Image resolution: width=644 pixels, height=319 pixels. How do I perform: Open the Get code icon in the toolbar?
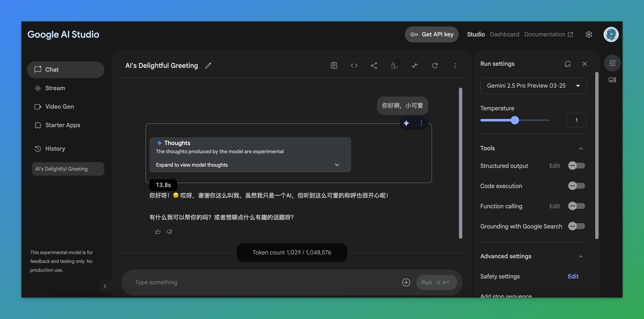(x=354, y=65)
